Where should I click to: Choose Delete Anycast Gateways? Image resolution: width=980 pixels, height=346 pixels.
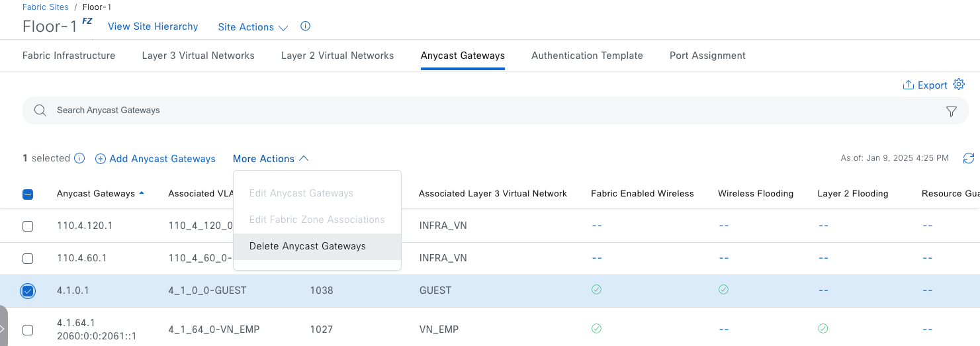click(308, 246)
